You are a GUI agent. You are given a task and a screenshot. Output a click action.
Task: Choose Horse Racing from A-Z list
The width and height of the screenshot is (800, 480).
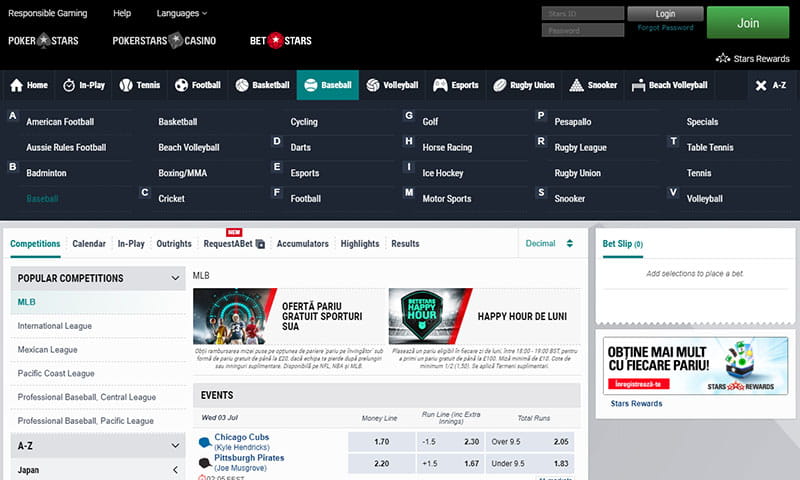coord(447,147)
